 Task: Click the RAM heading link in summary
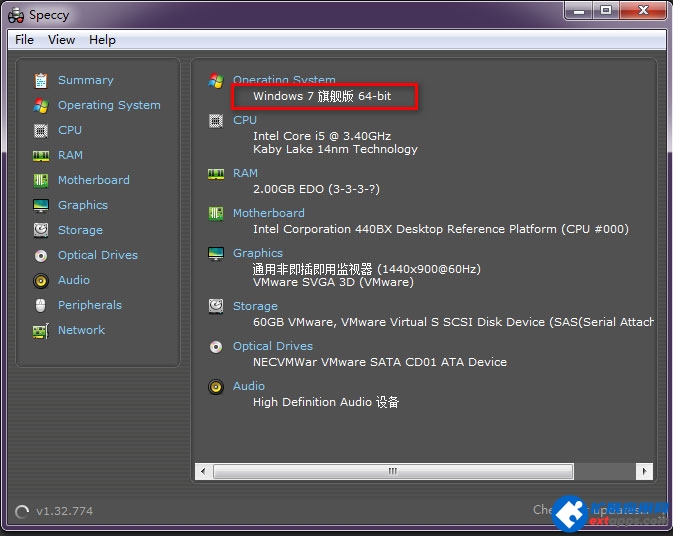point(245,173)
